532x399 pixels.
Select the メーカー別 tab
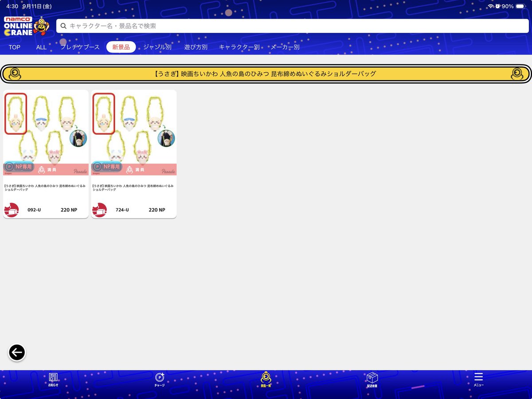(285, 47)
